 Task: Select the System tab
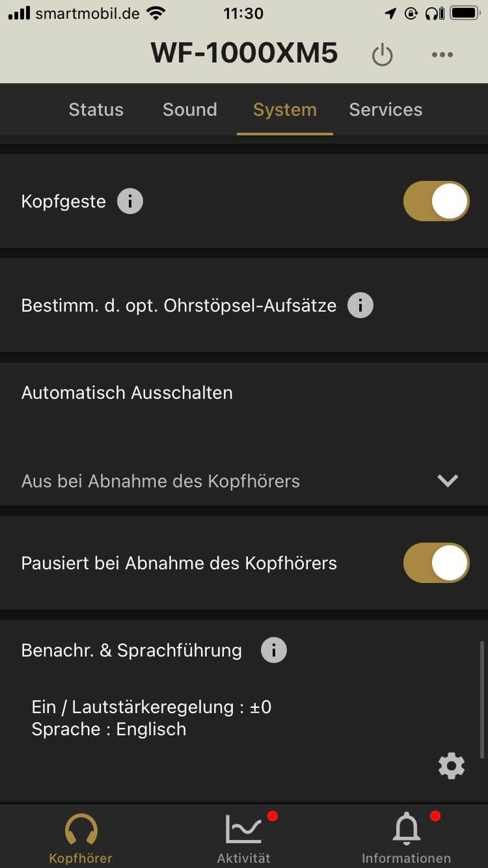285,109
